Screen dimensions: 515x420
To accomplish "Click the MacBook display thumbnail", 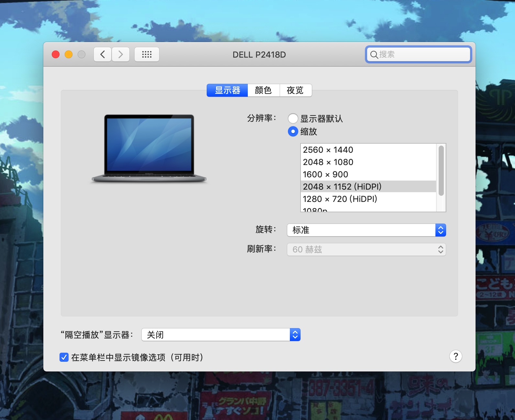I will click(149, 148).
